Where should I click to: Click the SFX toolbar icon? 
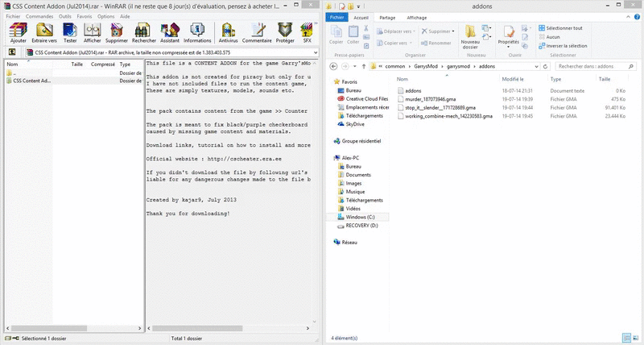307,33
